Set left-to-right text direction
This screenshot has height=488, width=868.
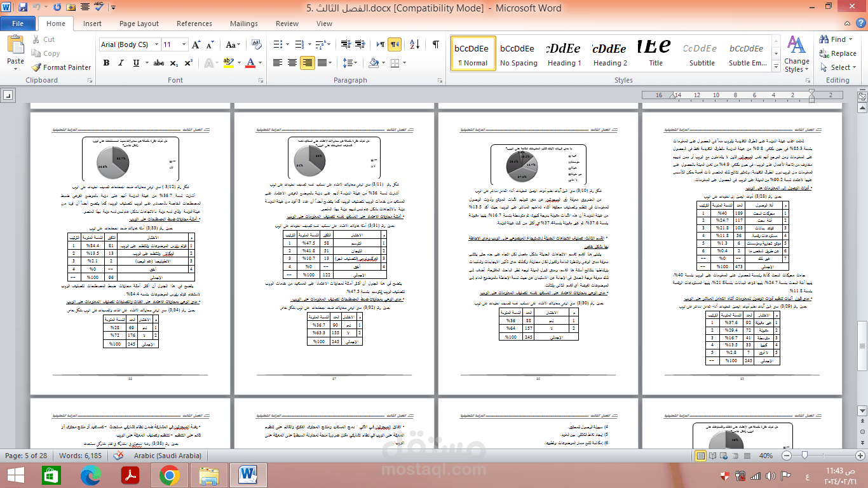point(379,44)
